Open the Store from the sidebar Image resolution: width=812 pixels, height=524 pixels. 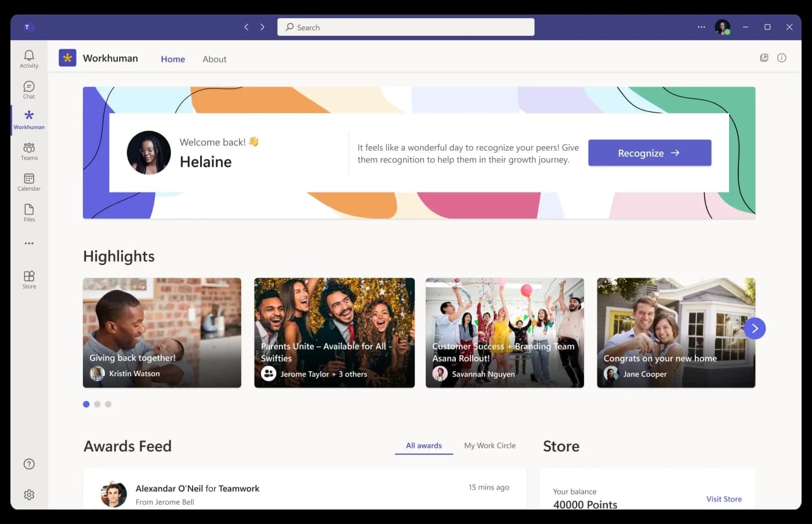[28, 278]
